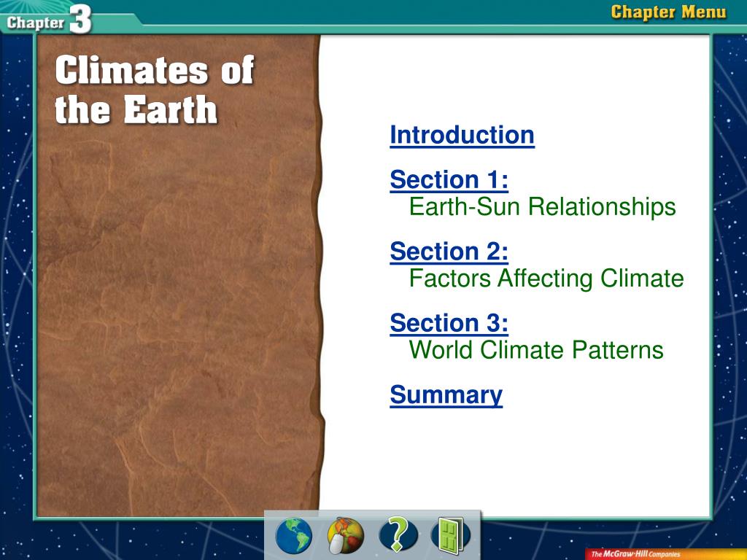Viewport: 747px width, 560px height.
Task: Open the Introduction link
Action: (x=462, y=135)
